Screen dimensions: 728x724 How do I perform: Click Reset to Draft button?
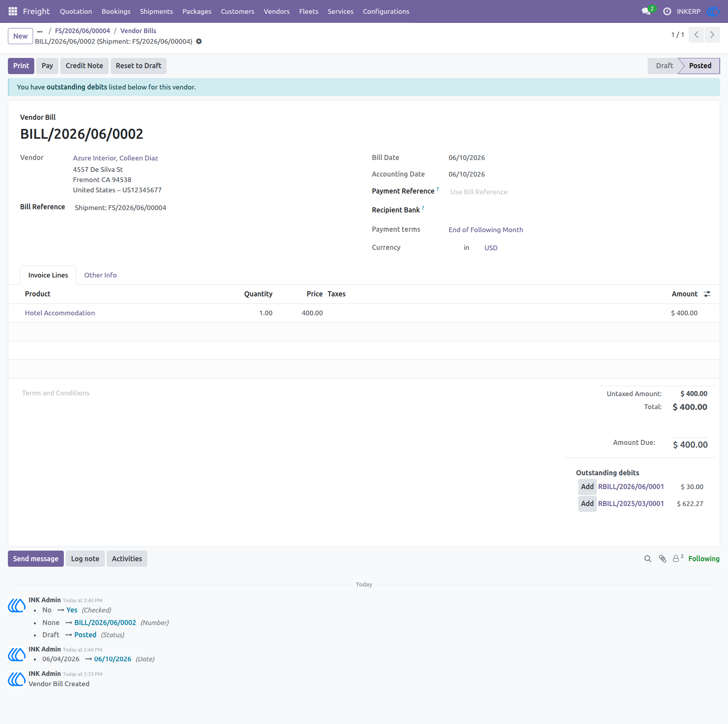[x=139, y=66]
